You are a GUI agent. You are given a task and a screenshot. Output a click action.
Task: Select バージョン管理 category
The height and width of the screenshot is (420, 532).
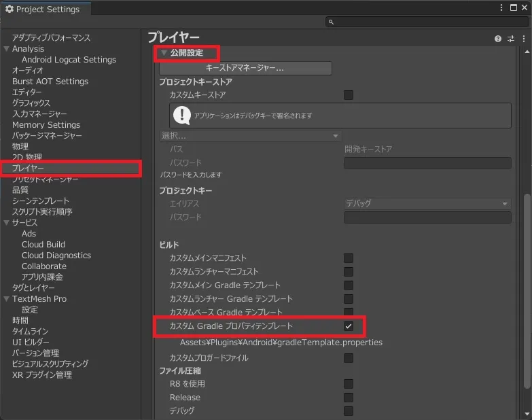pos(35,353)
